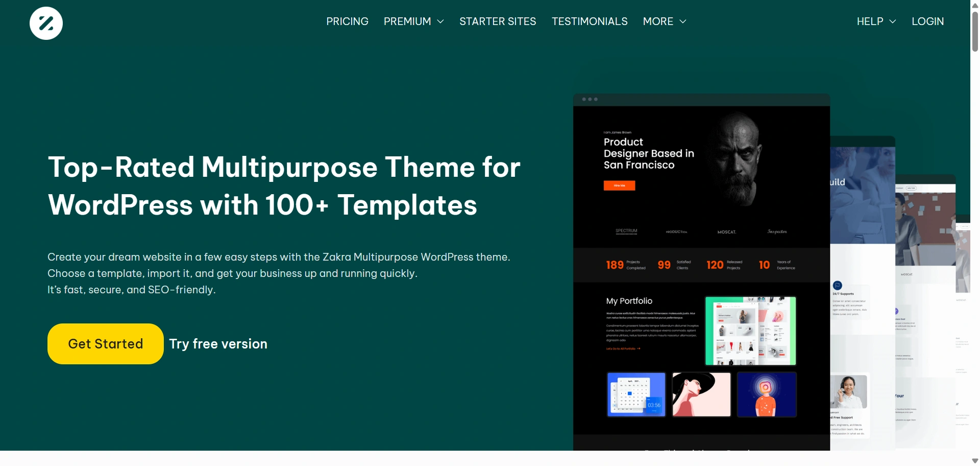980x466 pixels.
Task: Click the Login link
Action: coord(927,21)
